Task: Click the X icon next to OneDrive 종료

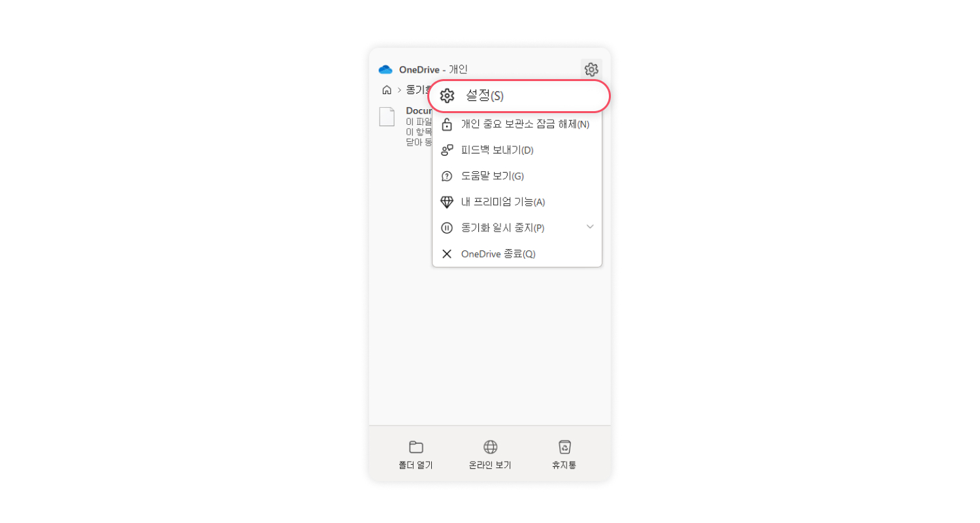Action: coord(447,254)
